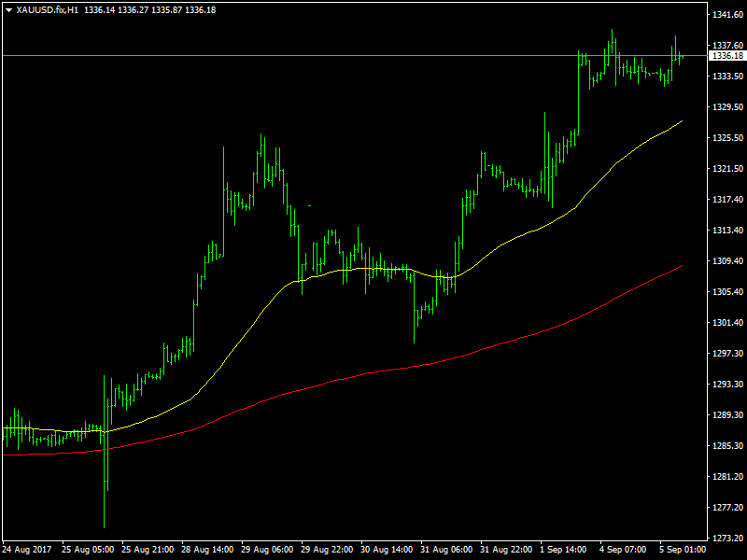The height and width of the screenshot is (560, 747).
Task: Click the OHLC values 1336.14 1336.27 1335.87 1336.18
Action: coord(149,10)
